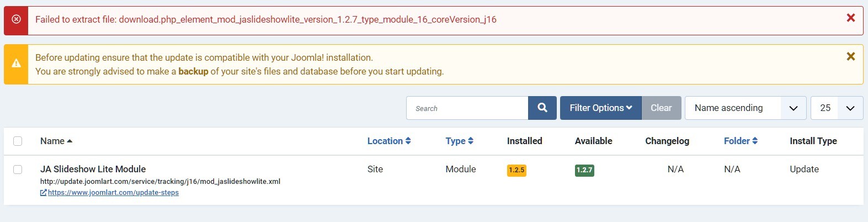Screen dimensions: 868x222
Task: Open the 25 items per page dropdown
Action: click(x=837, y=108)
